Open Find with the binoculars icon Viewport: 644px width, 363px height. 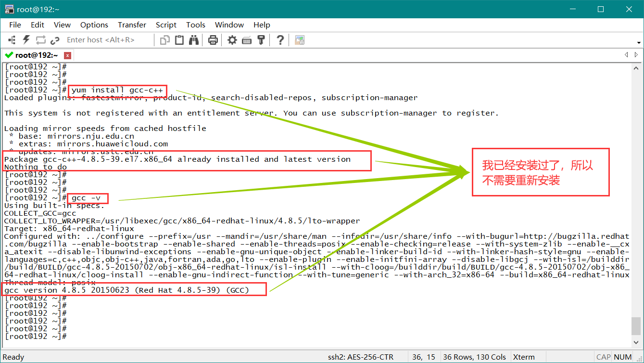(x=194, y=40)
